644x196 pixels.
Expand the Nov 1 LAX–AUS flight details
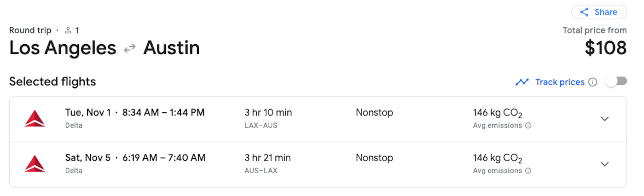pos(605,119)
